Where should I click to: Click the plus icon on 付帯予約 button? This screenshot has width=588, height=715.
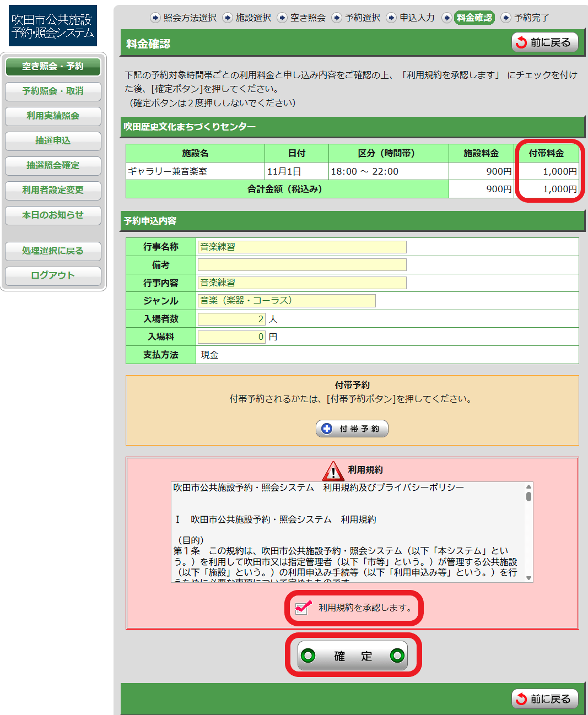tap(327, 429)
